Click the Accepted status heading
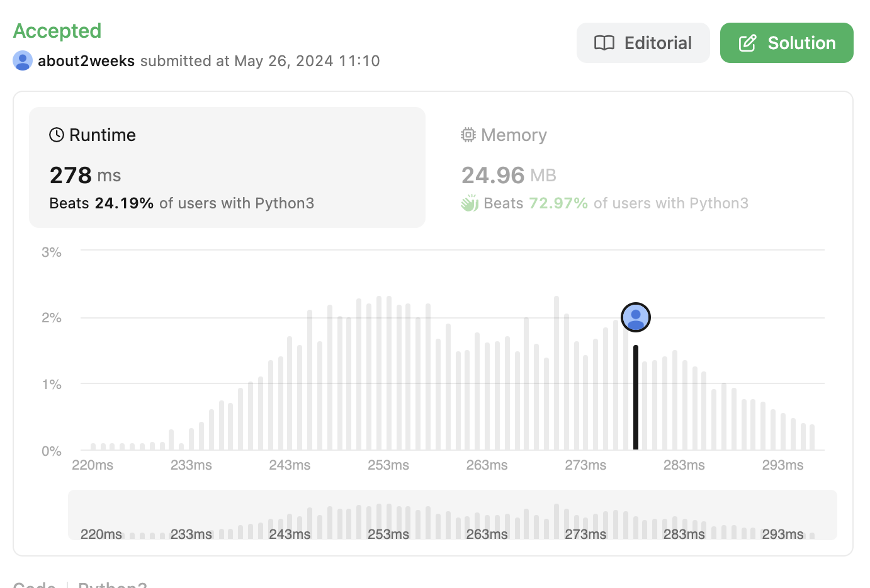Screen dimensions: 870x588 click(57, 30)
